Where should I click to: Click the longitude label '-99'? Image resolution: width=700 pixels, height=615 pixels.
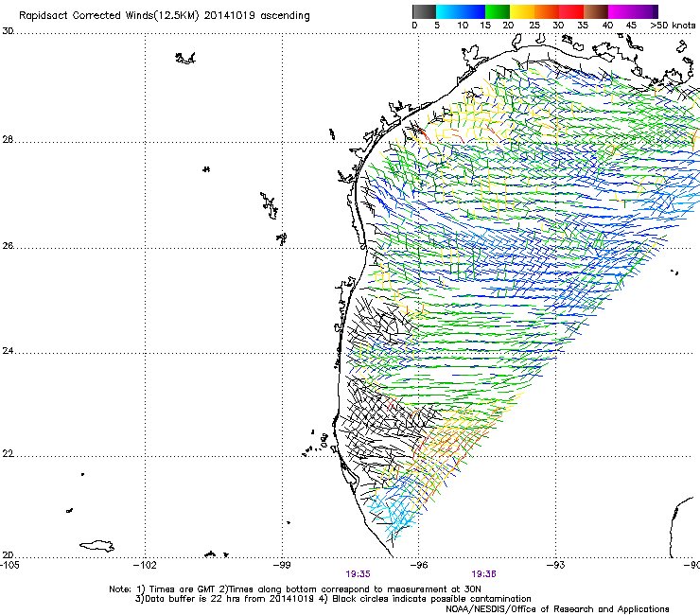click(x=282, y=565)
